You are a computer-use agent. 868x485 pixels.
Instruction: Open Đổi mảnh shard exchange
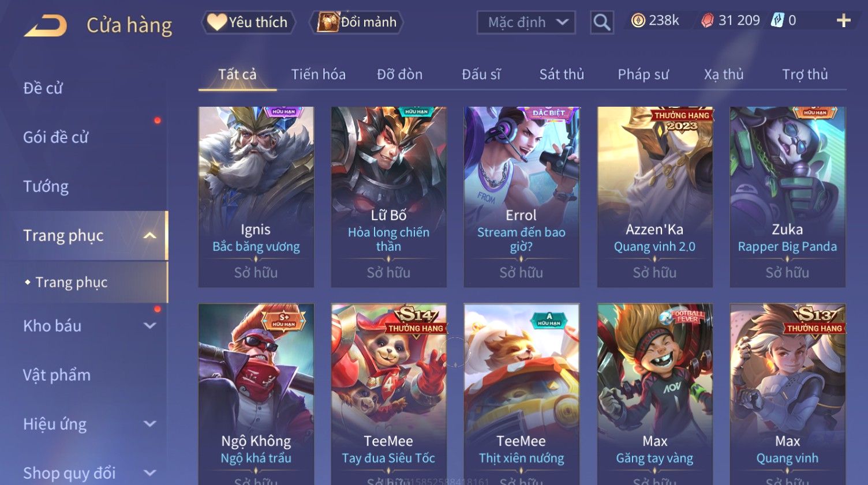tap(356, 22)
